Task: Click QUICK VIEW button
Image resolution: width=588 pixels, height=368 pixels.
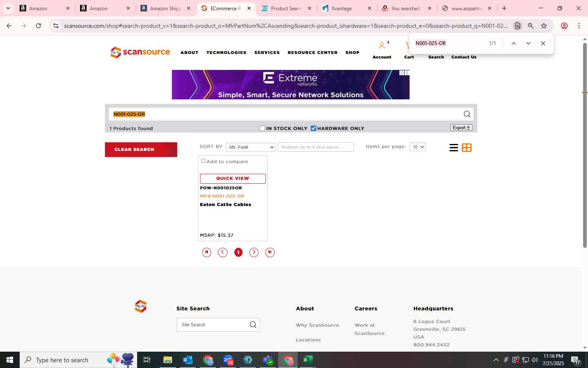Action: click(233, 179)
